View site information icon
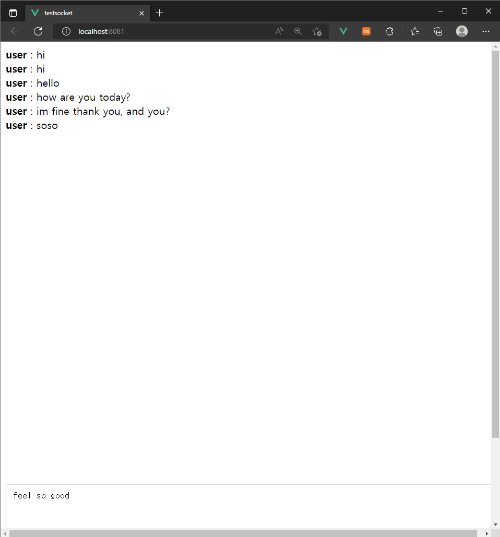This screenshot has height=537, width=500. (x=66, y=32)
